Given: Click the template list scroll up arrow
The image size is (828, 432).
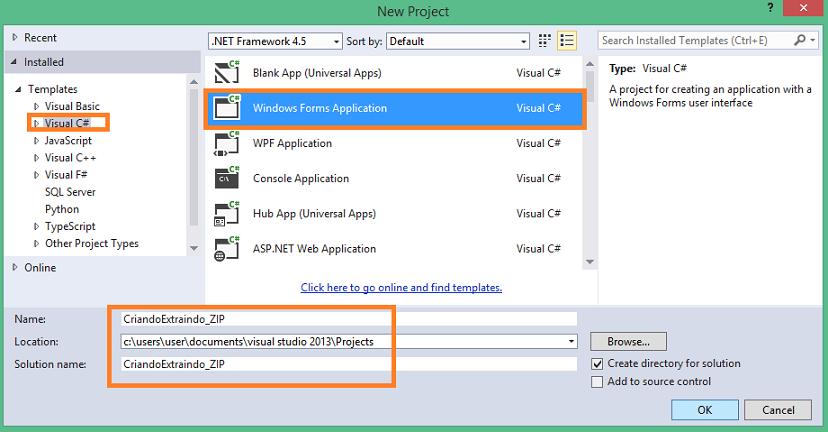Looking at the screenshot, I should click(x=590, y=64).
